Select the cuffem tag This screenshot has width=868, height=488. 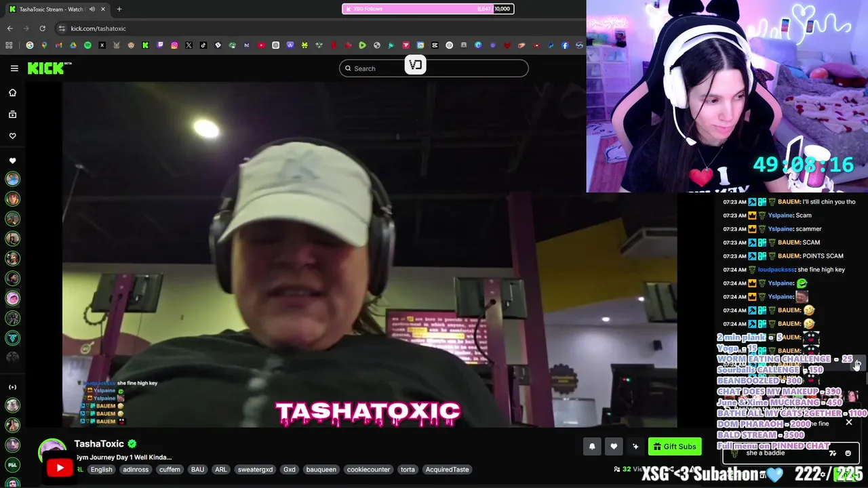(170, 469)
